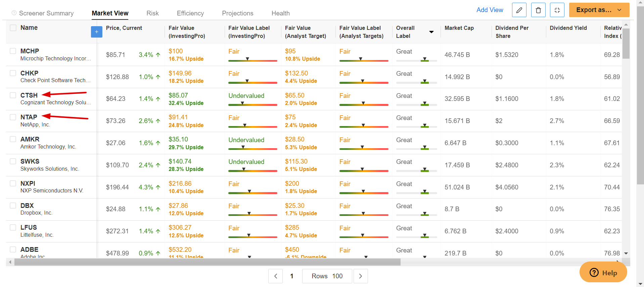Screen dimensions: 644x287
Task: Click the collapse fullscreen icon
Action: pos(557,10)
